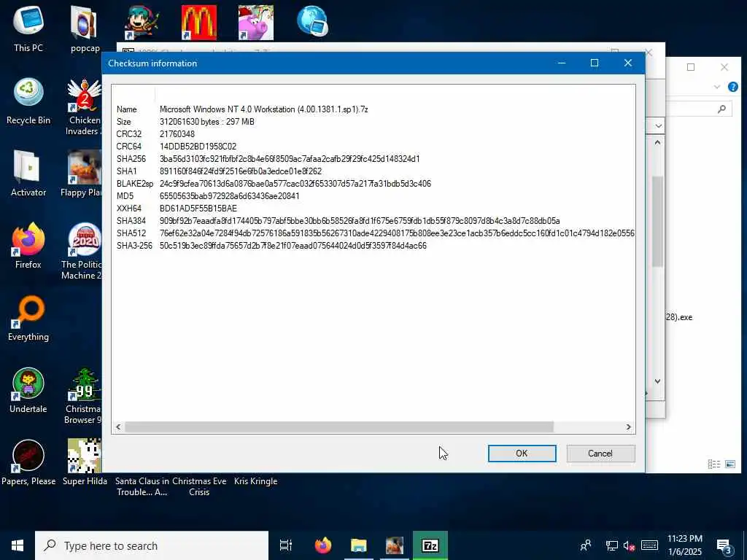Image resolution: width=747 pixels, height=560 pixels.
Task: Open File Explorer from taskbar
Action: click(359, 545)
